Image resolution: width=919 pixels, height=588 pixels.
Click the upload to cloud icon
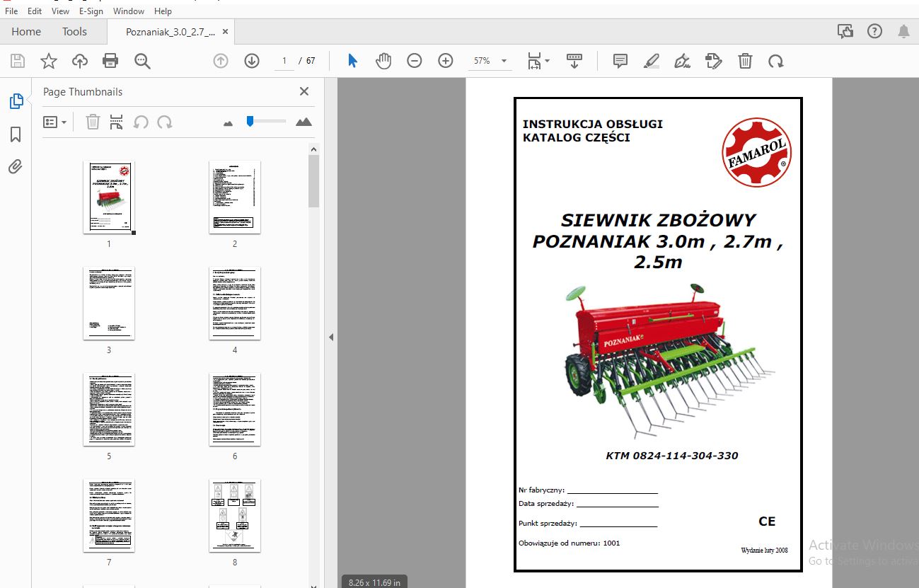tap(80, 61)
